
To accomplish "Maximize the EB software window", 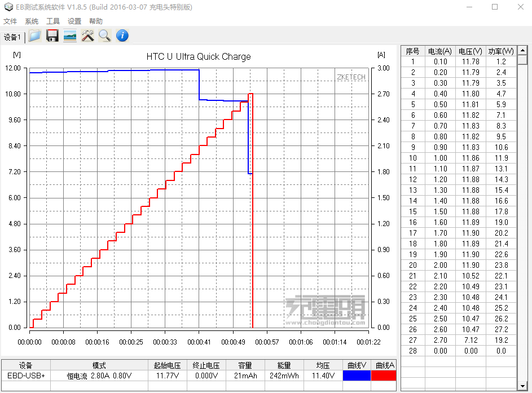I will tap(495, 7).
